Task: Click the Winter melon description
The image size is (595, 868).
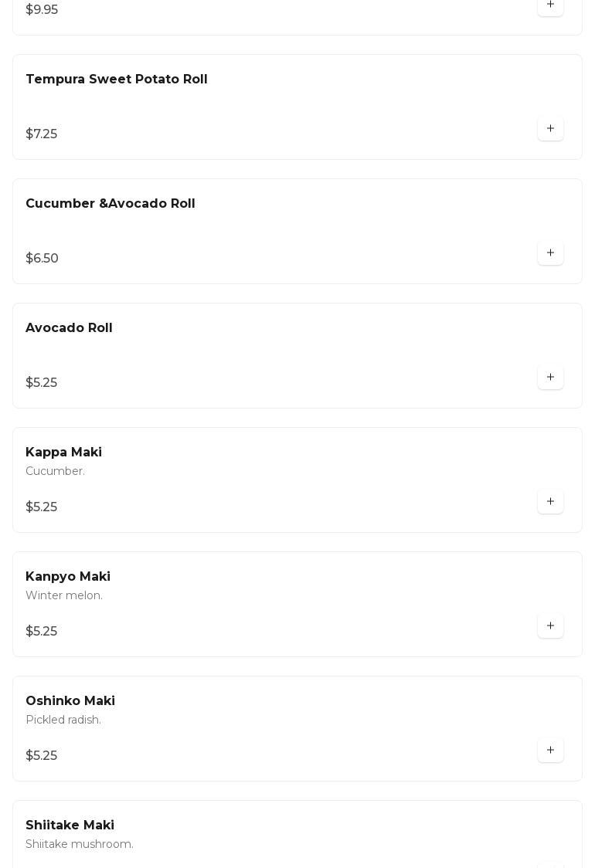Action: 64,595
